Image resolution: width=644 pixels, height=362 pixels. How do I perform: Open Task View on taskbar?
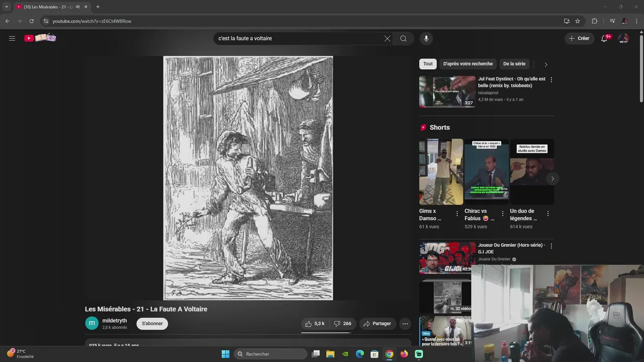pyautogui.click(x=316, y=354)
